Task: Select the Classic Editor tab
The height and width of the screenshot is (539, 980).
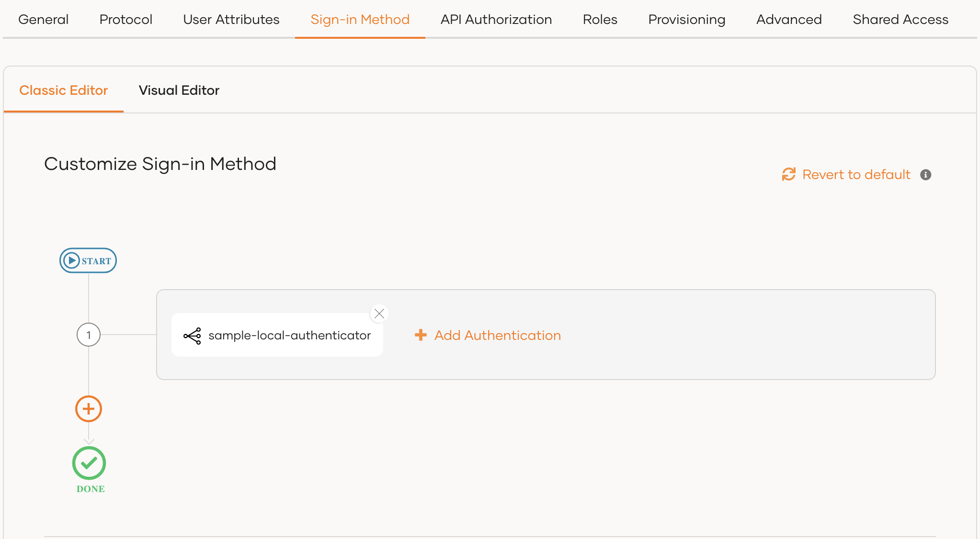Action: click(63, 90)
